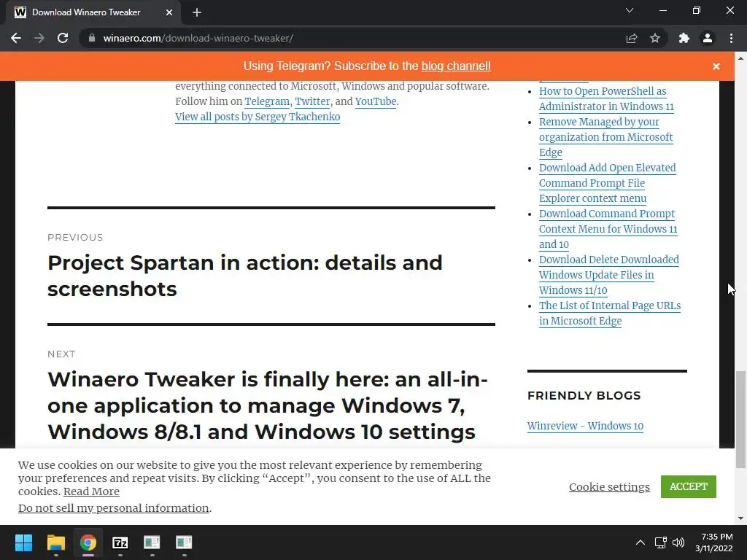
Task: Click Do not sell my personal information
Action: [x=113, y=508]
